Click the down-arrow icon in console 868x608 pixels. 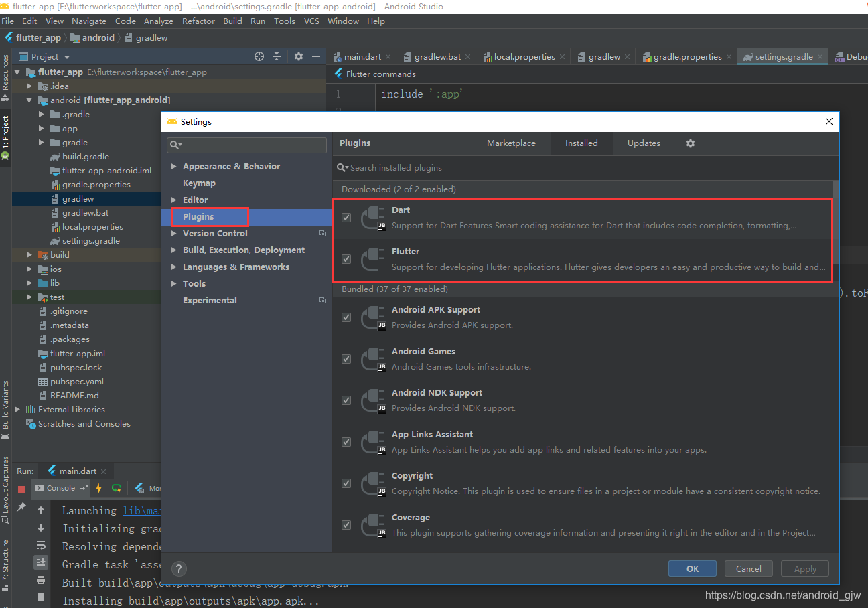point(41,528)
